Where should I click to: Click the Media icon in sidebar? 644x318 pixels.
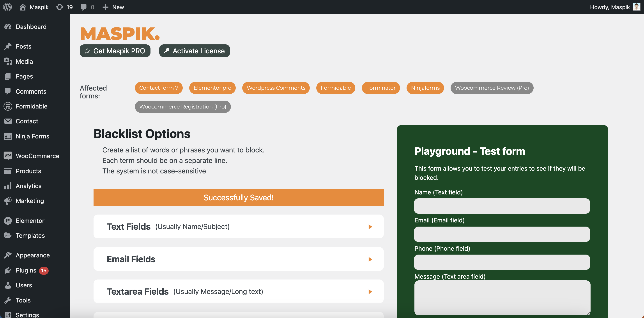pos(8,61)
